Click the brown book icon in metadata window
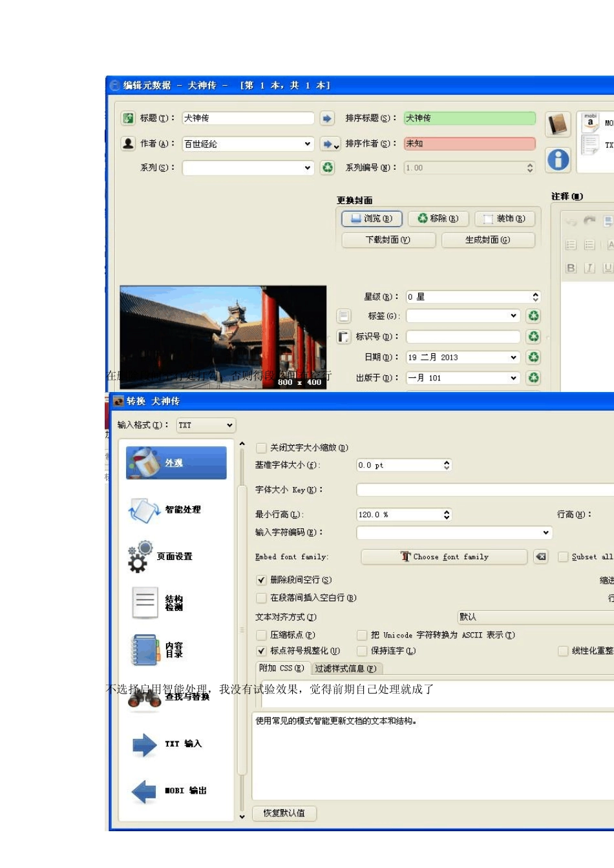The height and width of the screenshot is (868, 614). click(x=558, y=124)
